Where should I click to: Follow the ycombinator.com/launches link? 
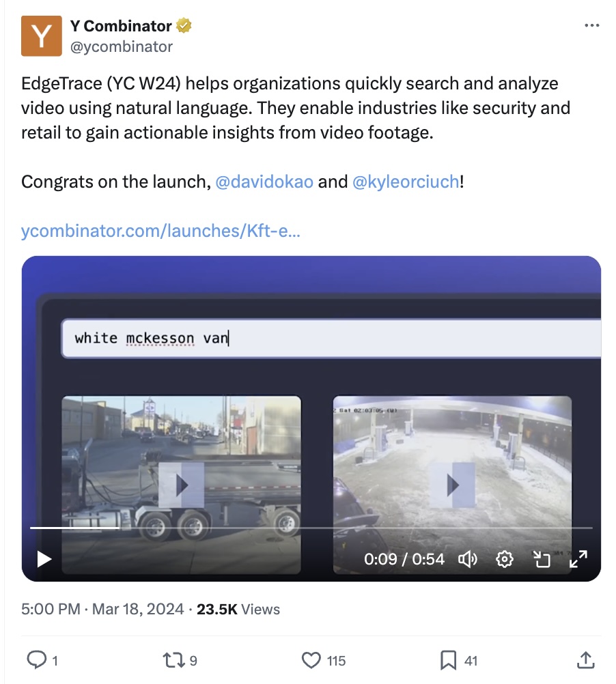(160, 231)
